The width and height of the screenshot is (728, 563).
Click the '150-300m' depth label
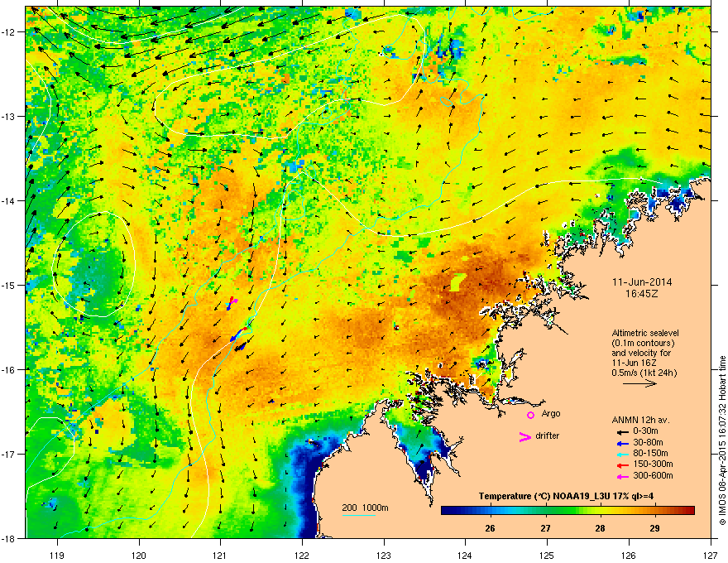tap(653, 464)
